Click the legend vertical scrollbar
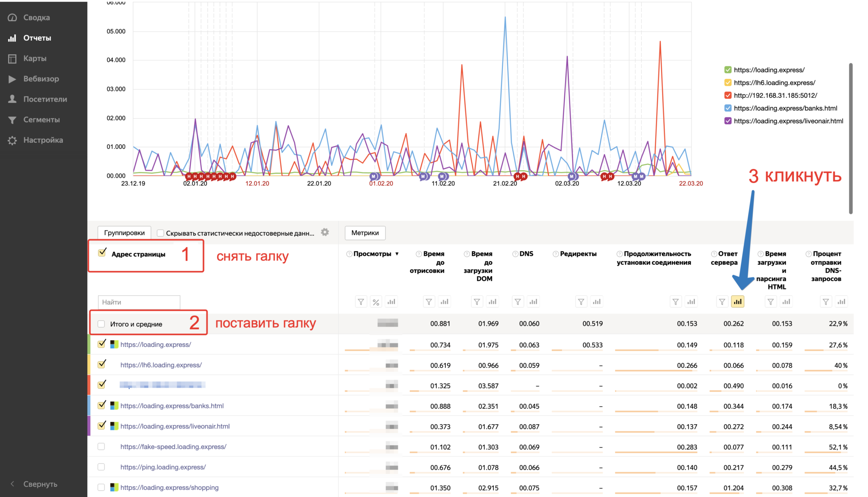This screenshot has height=497, width=868. 851,139
